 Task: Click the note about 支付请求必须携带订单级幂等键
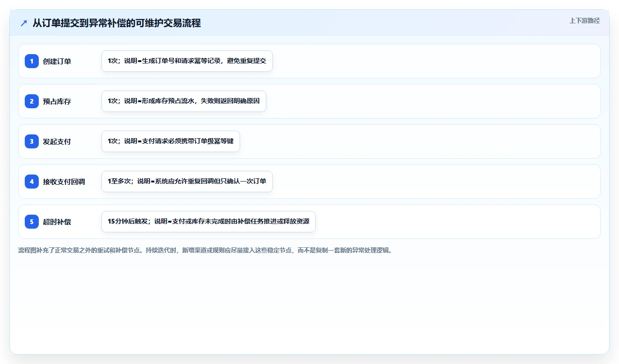(x=171, y=141)
